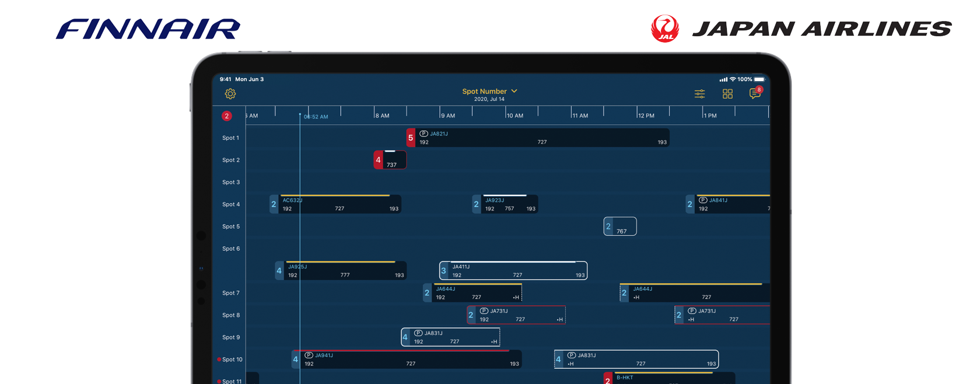Select the Spot 3 row label
Image resolution: width=980 pixels, height=384 pixels.
point(230,183)
